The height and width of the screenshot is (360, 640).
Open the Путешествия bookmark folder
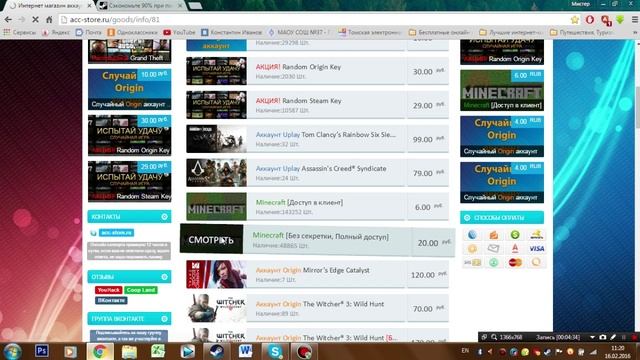pyautogui.click(x=581, y=32)
